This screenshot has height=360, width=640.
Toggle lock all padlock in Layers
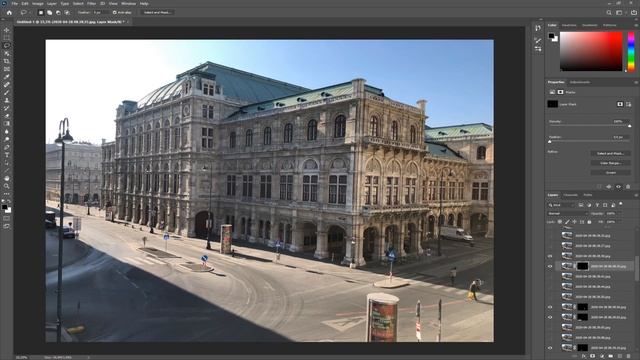pyautogui.click(x=589, y=222)
